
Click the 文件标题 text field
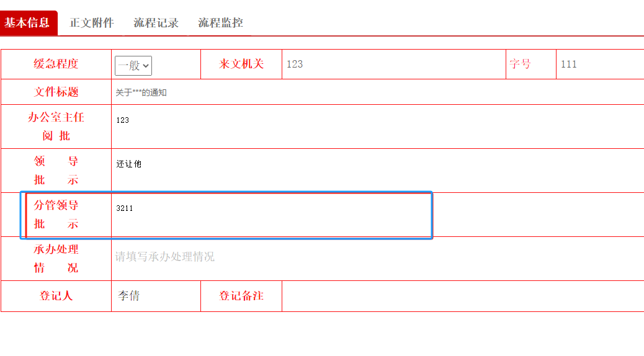(377, 92)
